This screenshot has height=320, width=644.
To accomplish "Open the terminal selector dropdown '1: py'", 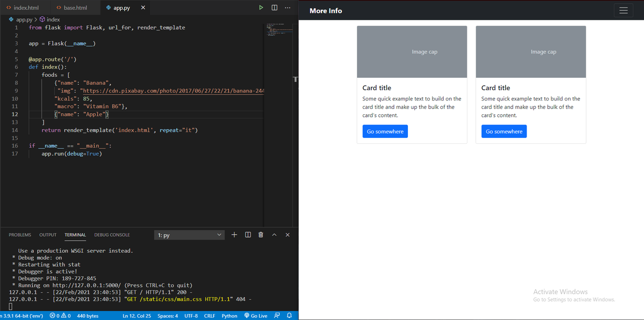I will click(191, 235).
